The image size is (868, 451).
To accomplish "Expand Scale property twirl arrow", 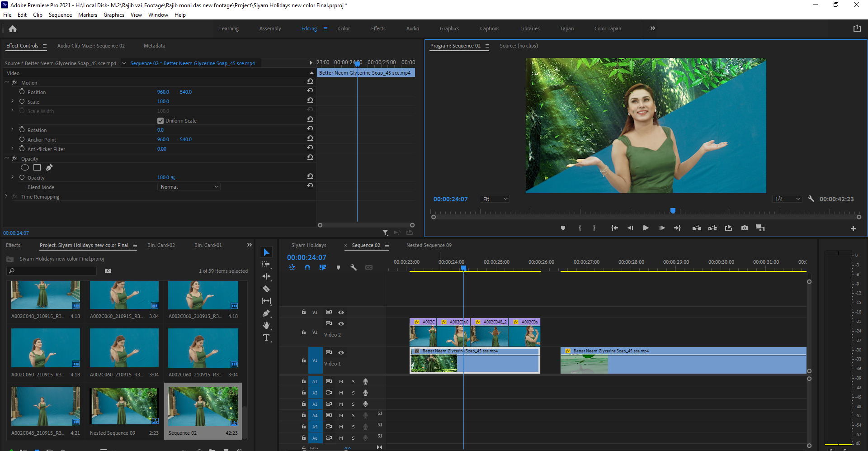I will pos(12,101).
